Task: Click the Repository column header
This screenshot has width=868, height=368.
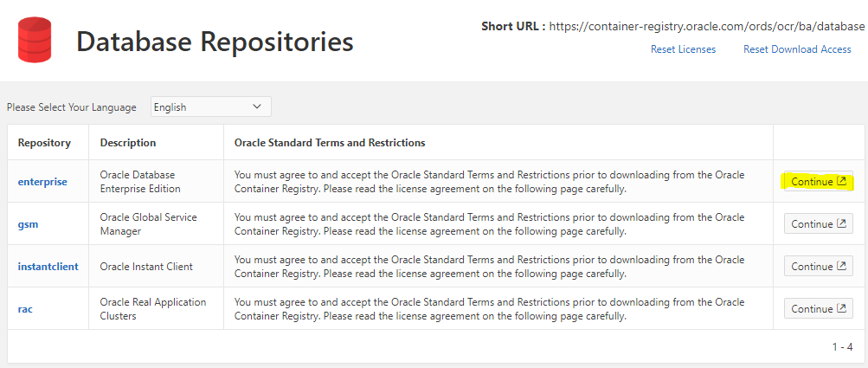Action: 44,143
